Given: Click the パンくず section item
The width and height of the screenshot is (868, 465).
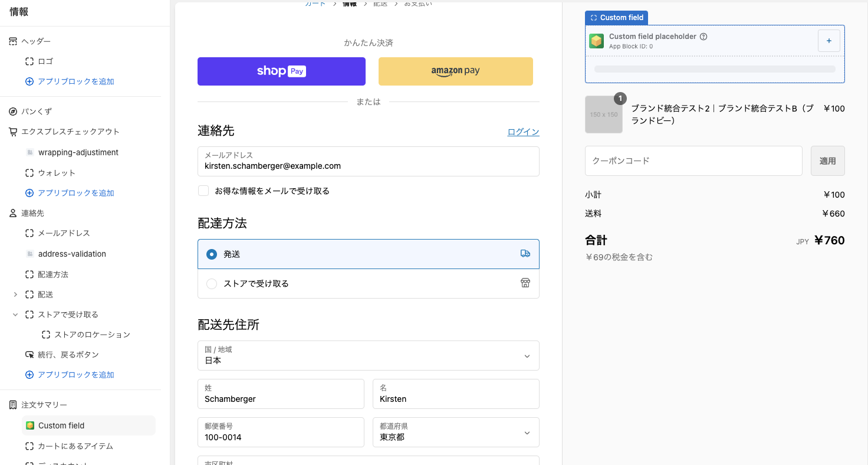Looking at the screenshot, I should point(37,112).
